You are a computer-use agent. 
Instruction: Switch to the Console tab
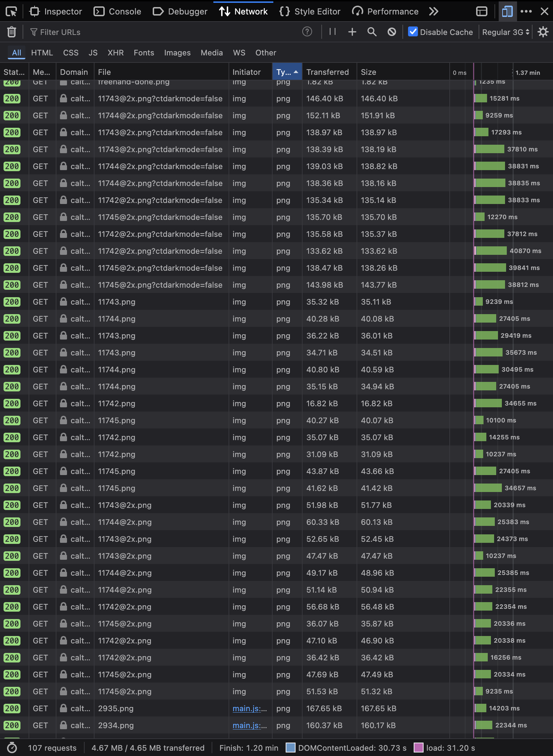[x=117, y=12]
